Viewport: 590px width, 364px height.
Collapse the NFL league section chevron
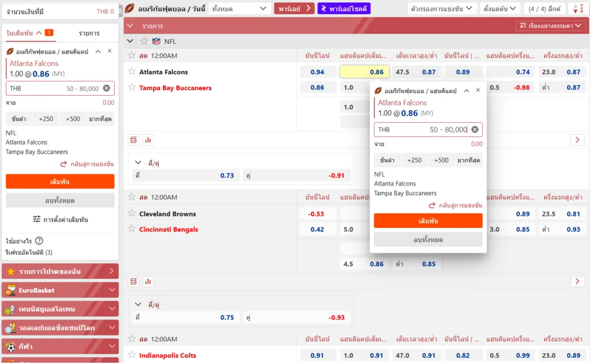click(130, 41)
